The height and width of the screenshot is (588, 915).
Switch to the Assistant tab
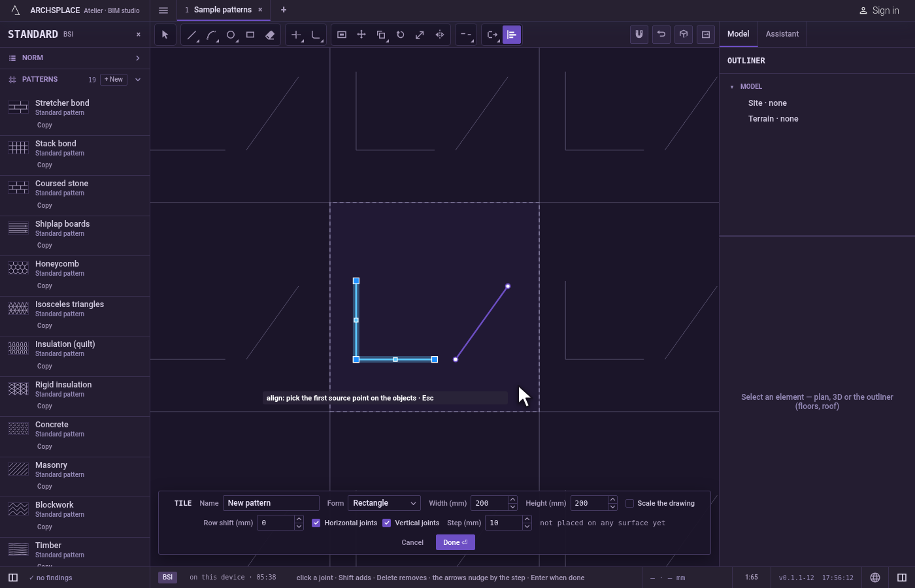coord(782,34)
